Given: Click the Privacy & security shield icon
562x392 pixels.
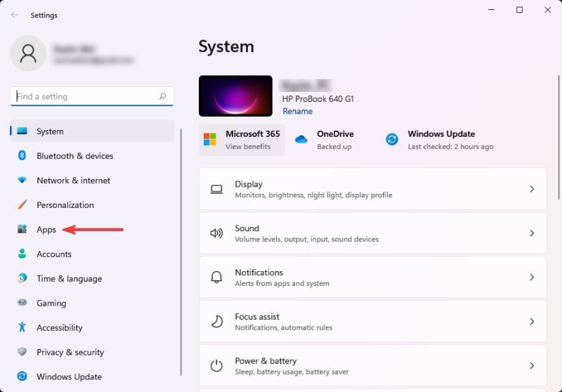Looking at the screenshot, I should click(22, 353).
